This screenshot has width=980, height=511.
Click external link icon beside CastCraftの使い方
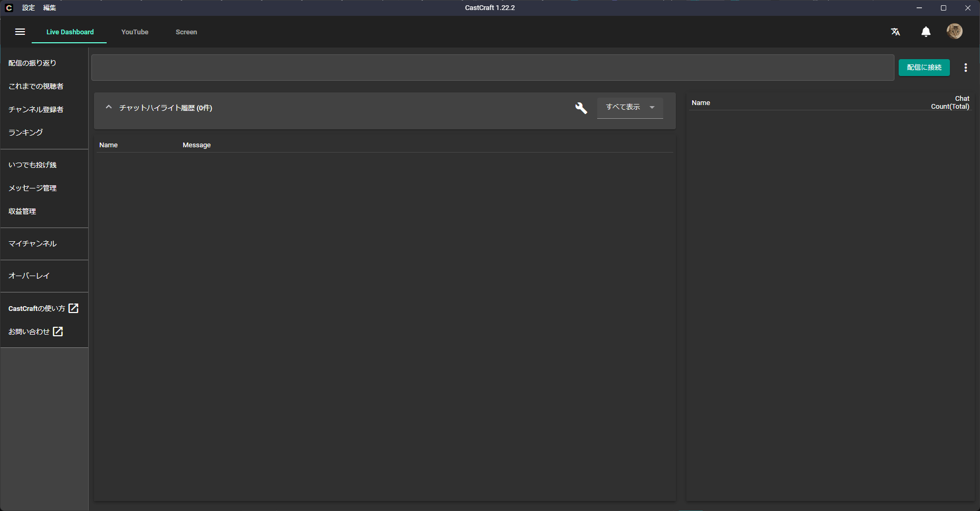click(73, 308)
